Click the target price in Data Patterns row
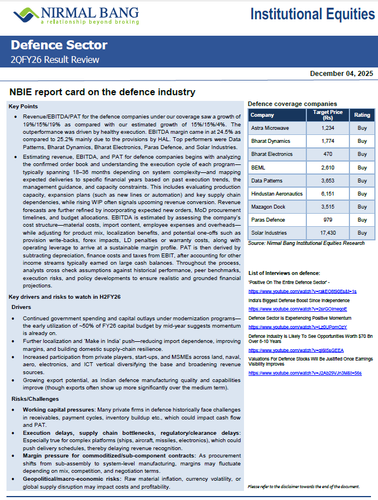The width and height of the screenshot is (378, 500). 328,181
